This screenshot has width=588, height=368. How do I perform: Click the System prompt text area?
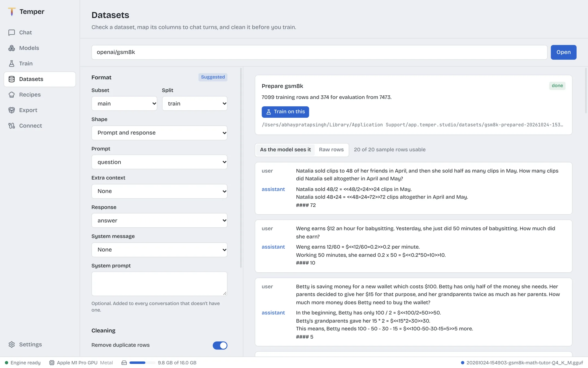(159, 284)
